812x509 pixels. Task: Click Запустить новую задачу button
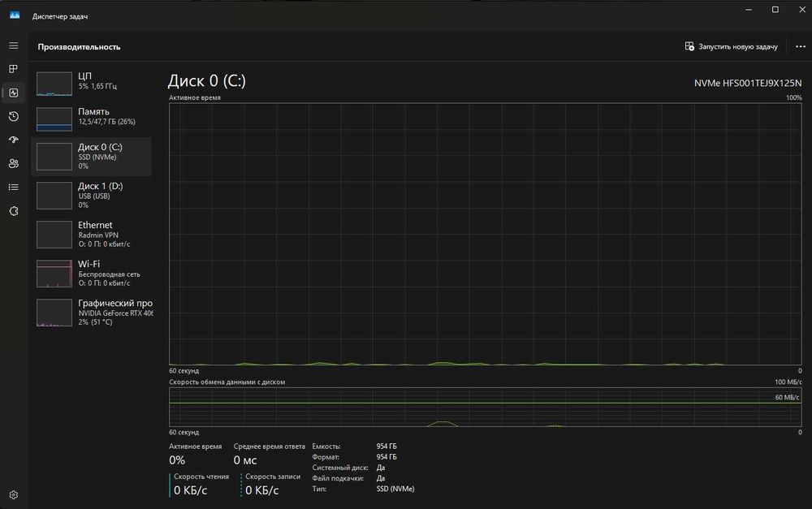(732, 46)
